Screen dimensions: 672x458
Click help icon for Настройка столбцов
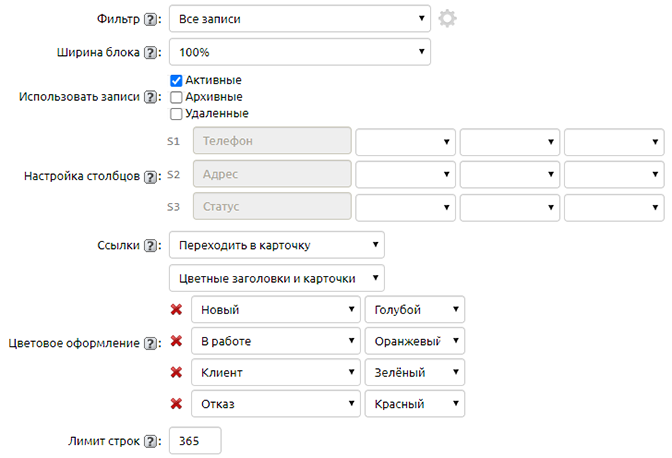click(150, 176)
